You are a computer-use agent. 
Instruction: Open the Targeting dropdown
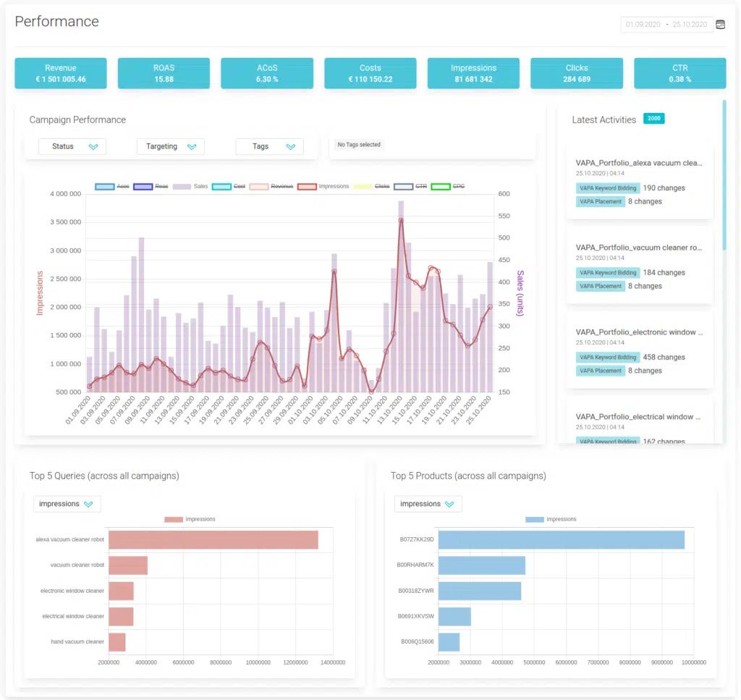coord(171,146)
